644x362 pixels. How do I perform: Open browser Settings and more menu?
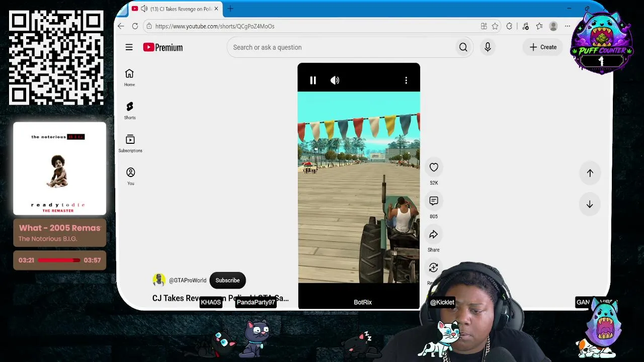(x=568, y=26)
